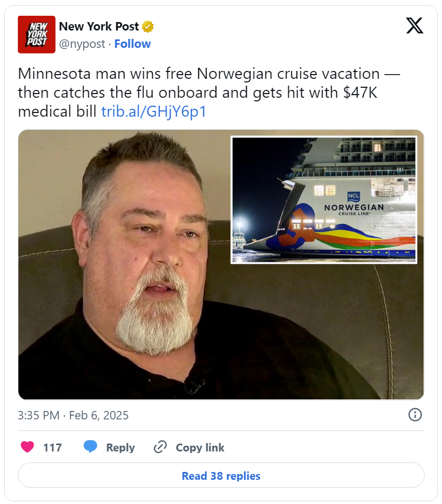Screen dimensions: 442x504
Task: Click the 3:35 PM Feb 6, 2025 timestamp
Action: pos(73,415)
